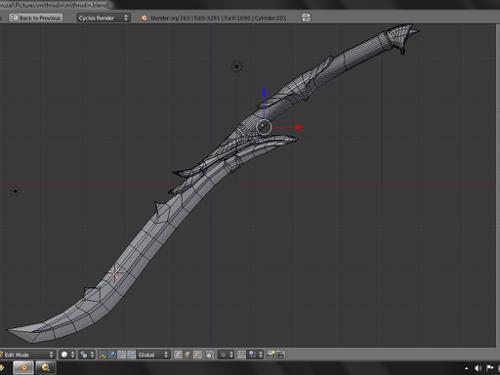Switch to edge select mode
Screen dimensions: 500x375
[187, 355]
